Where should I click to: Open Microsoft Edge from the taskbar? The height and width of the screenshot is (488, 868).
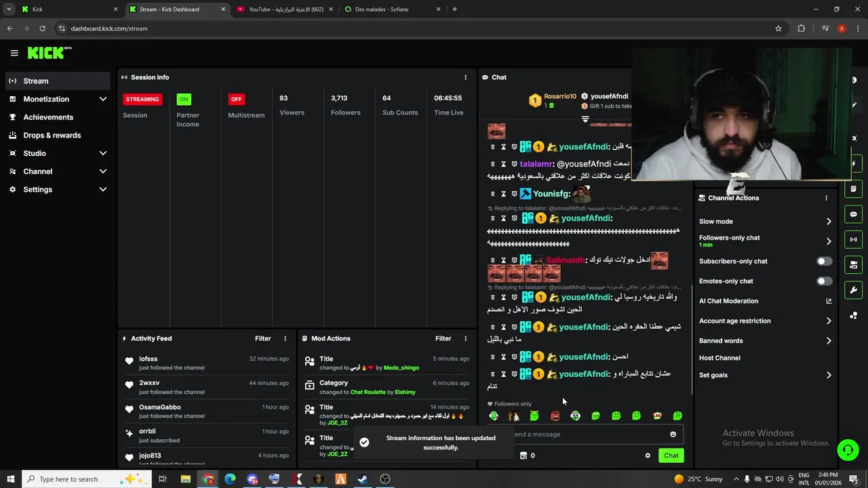click(230, 479)
